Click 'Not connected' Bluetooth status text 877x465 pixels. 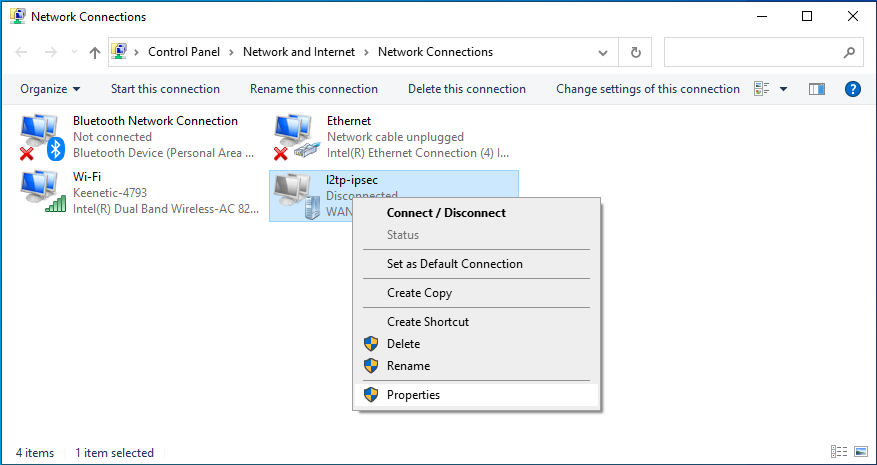(112, 137)
